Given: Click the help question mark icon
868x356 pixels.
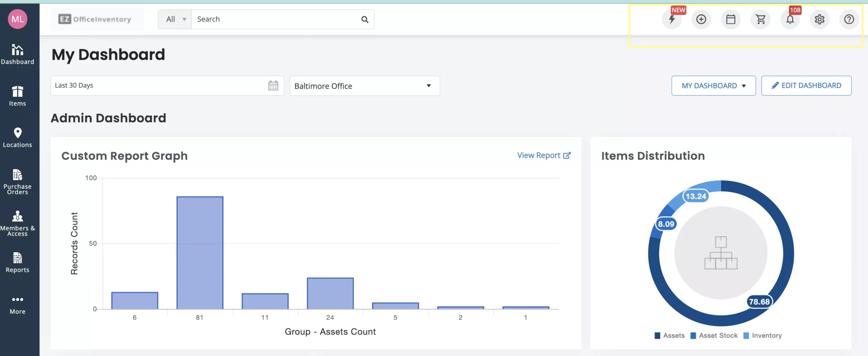Looking at the screenshot, I should click(849, 19).
